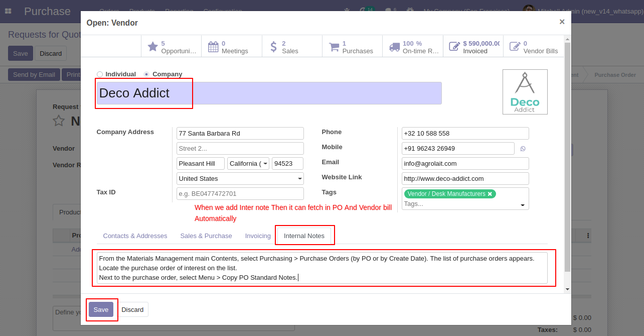Open the apps grid menu icon
The width and height of the screenshot is (644, 336).
pos(8,11)
